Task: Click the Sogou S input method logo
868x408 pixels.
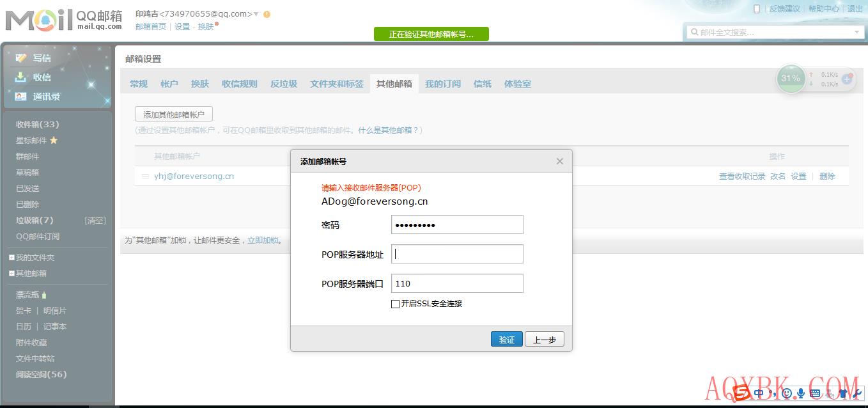Action: [x=741, y=392]
